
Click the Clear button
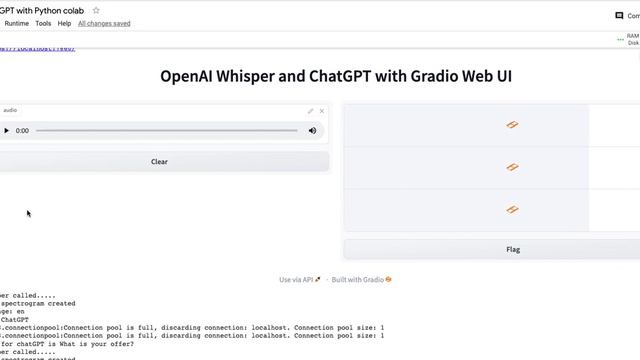(x=164, y=162)
